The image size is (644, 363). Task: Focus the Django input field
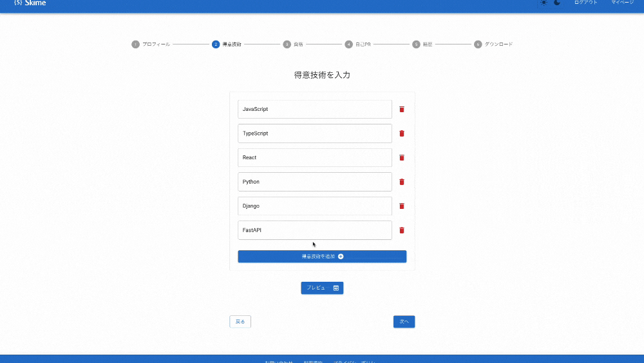(x=315, y=206)
